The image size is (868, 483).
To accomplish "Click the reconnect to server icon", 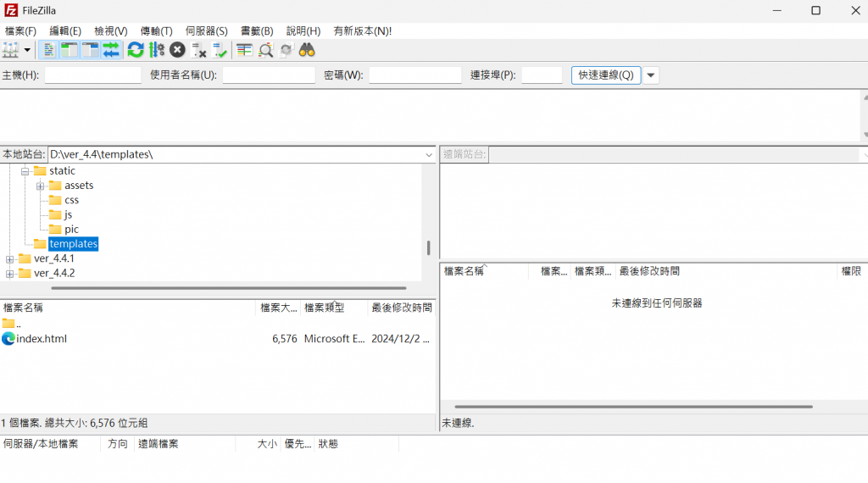I will pyautogui.click(x=220, y=50).
